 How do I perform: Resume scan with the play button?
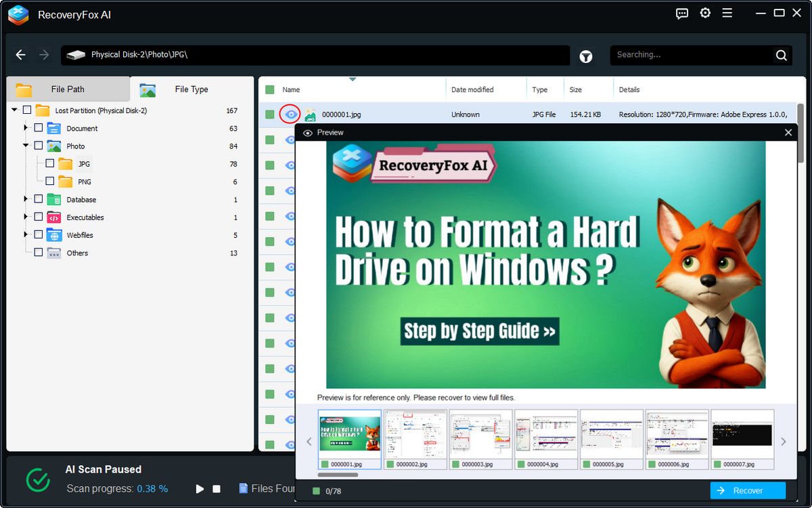point(200,488)
